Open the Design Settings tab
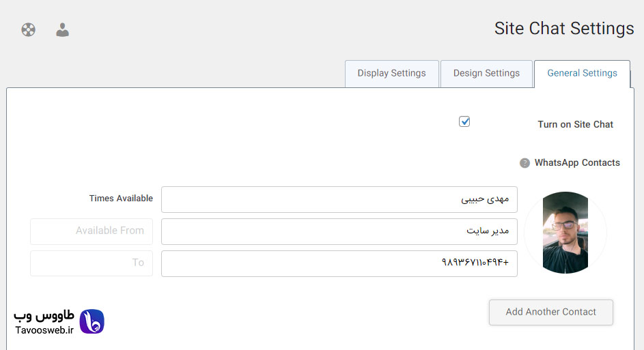Screen dimensions: 644x350 486,74
